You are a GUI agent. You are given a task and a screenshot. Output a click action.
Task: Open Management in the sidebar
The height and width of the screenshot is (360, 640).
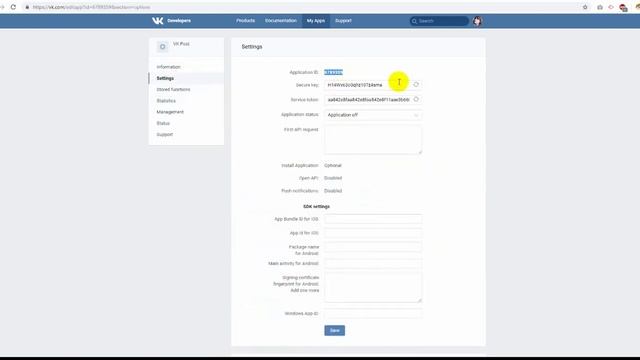170,111
